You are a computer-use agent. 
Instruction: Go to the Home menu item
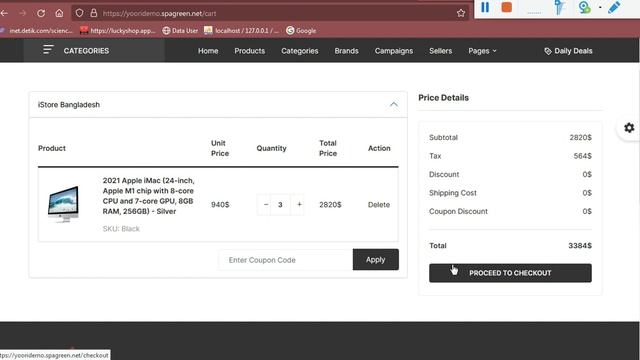[x=208, y=51]
